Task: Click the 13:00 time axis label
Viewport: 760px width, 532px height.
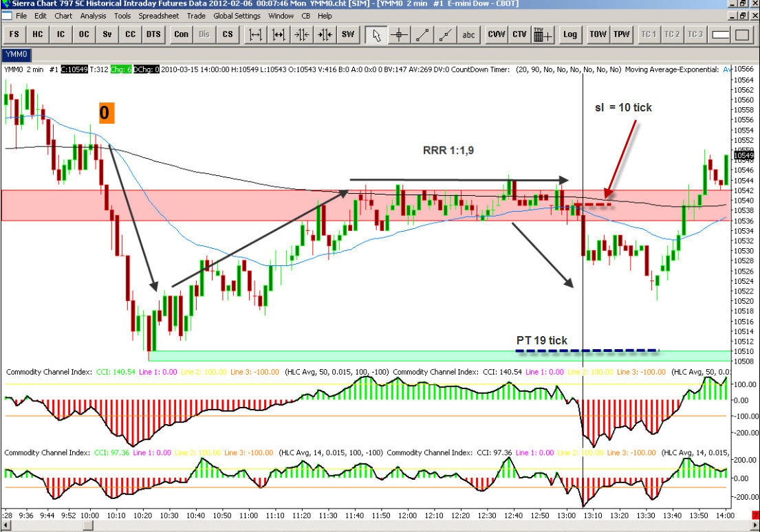Action: 566,516
